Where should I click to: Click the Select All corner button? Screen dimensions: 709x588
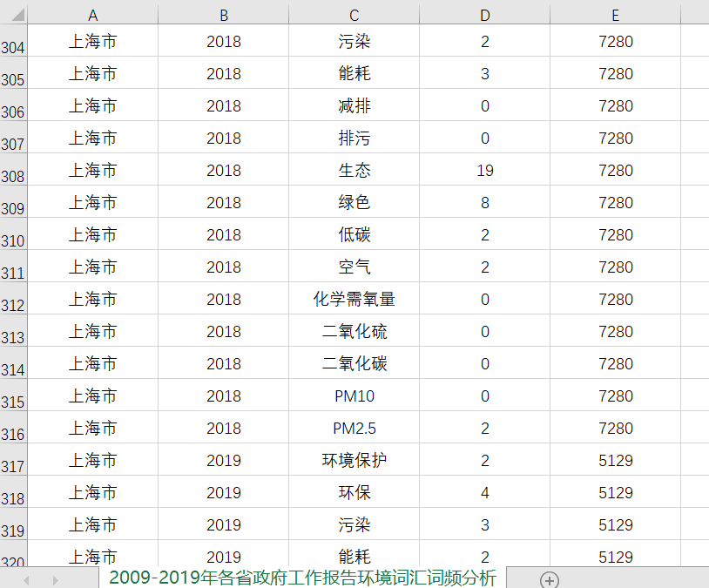(x=14, y=14)
